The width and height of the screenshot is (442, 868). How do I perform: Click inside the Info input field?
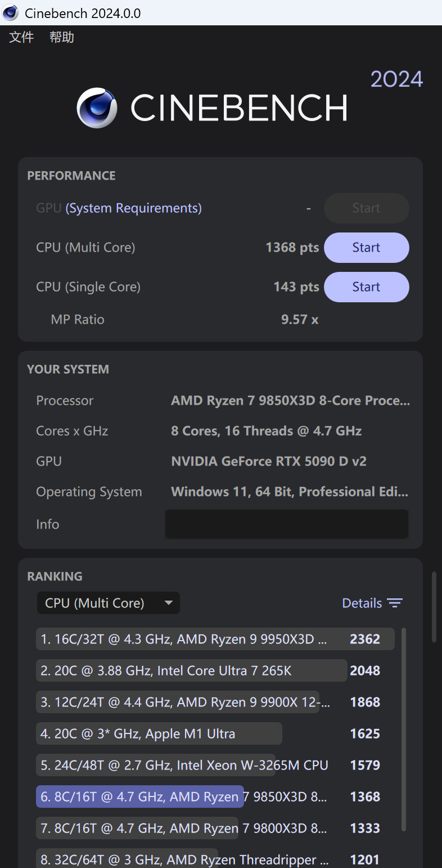pos(286,524)
